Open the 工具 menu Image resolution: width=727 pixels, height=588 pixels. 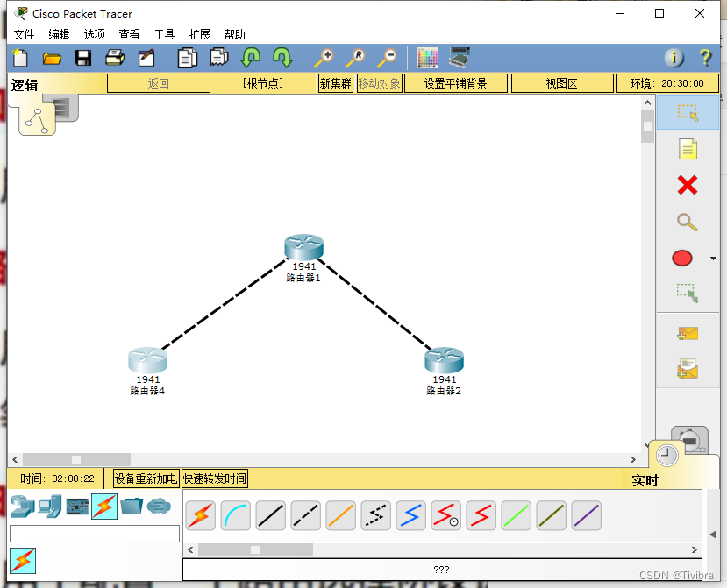pos(164,34)
